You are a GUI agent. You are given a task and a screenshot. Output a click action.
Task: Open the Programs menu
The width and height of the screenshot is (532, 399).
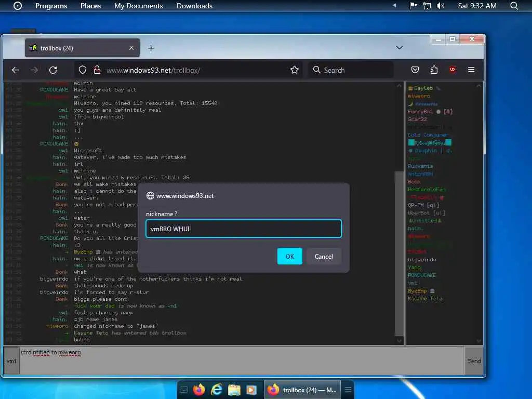pyautogui.click(x=51, y=6)
